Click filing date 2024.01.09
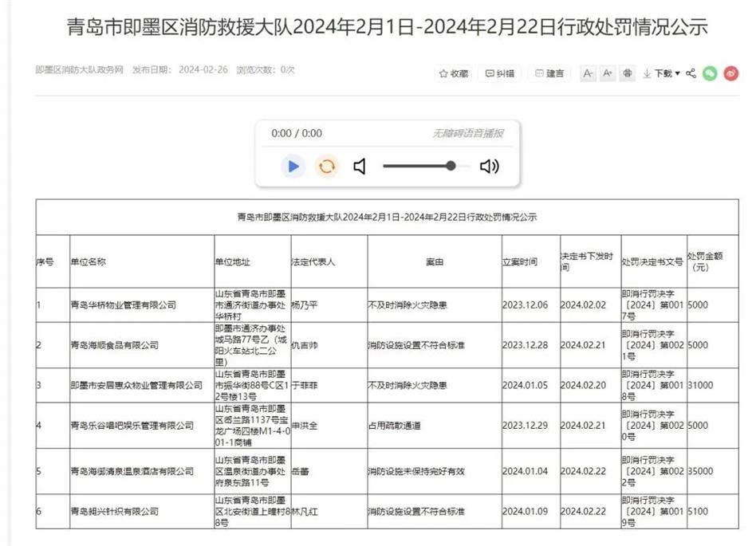 (525, 511)
